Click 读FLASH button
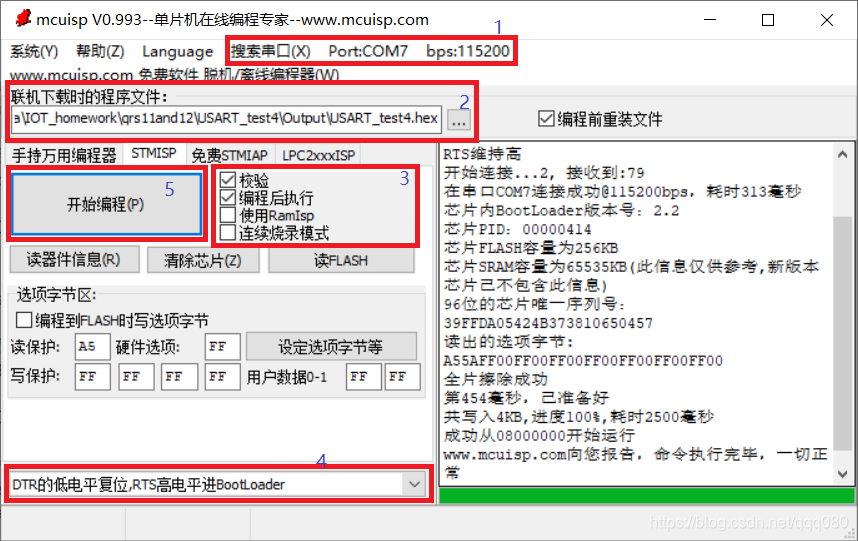The height and width of the screenshot is (541, 858). [x=341, y=260]
